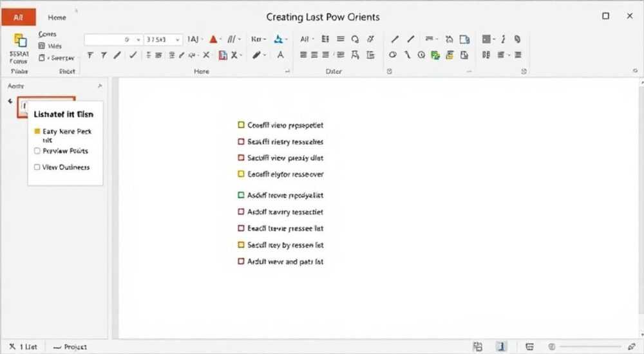Check the Eaty Kere Peck checkbox
Image resolution: width=644 pixels, height=354 pixels.
coord(37,131)
